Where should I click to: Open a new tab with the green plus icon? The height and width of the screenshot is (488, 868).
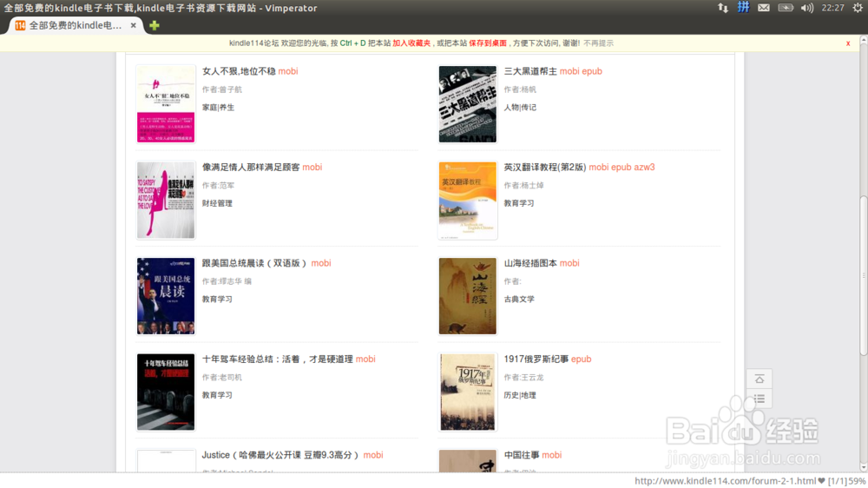[155, 25]
